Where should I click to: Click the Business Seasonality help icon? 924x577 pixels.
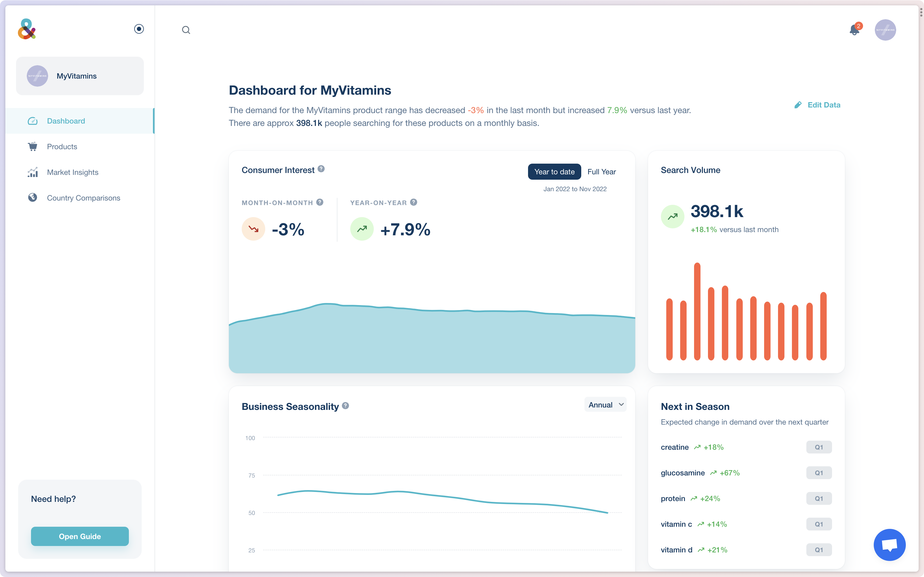[345, 406]
